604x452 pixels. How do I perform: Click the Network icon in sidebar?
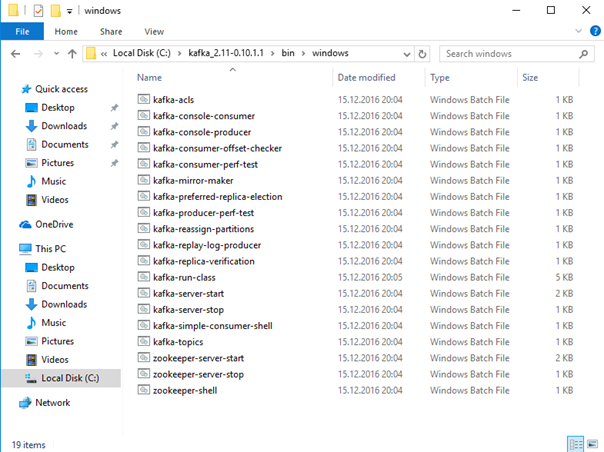25,403
